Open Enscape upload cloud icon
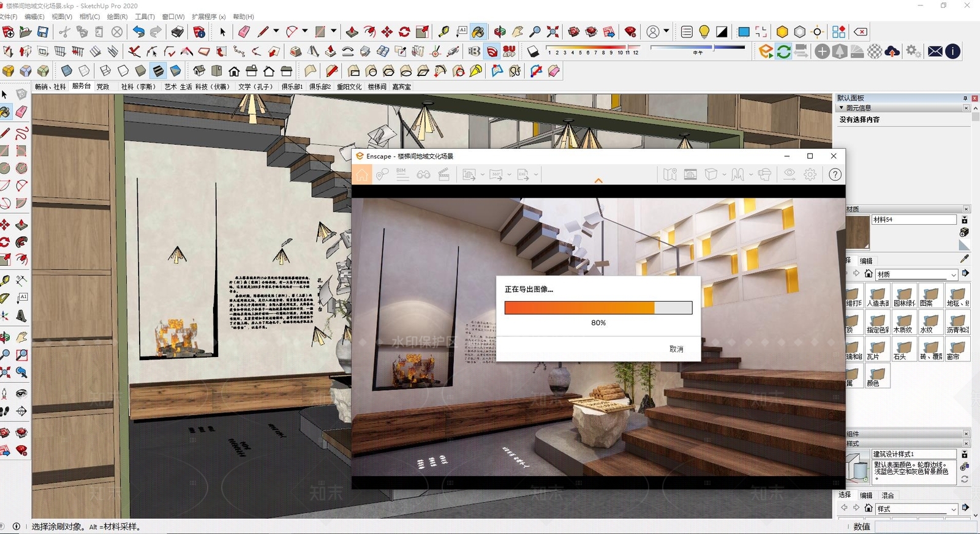The height and width of the screenshot is (534, 980). tap(892, 51)
